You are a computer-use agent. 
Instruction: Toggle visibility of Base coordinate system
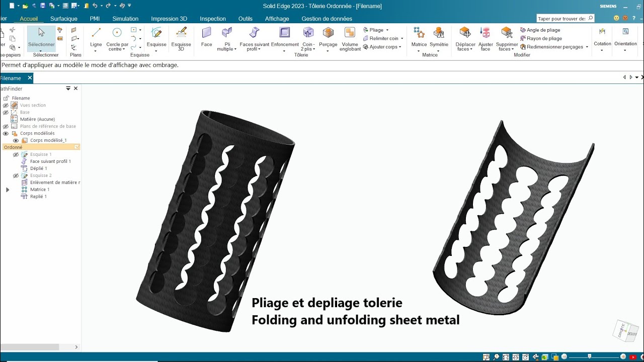[x=6, y=112]
